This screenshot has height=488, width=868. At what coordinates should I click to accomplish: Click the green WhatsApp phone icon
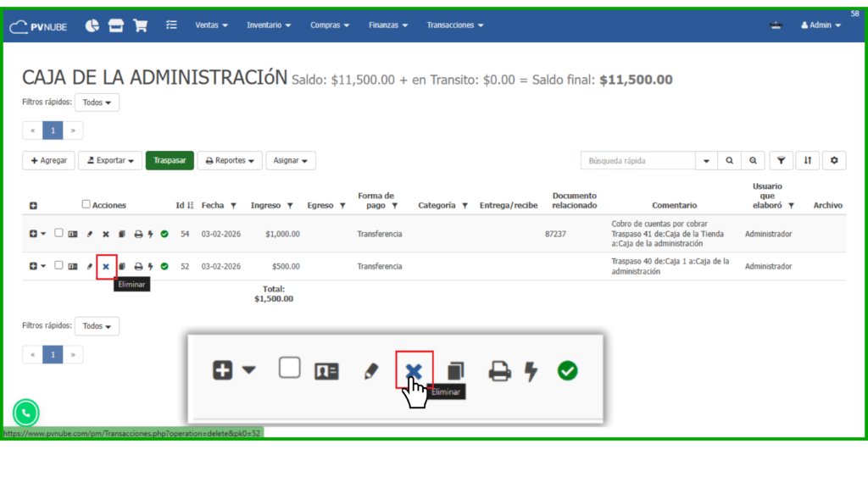(x=26, y=413)
